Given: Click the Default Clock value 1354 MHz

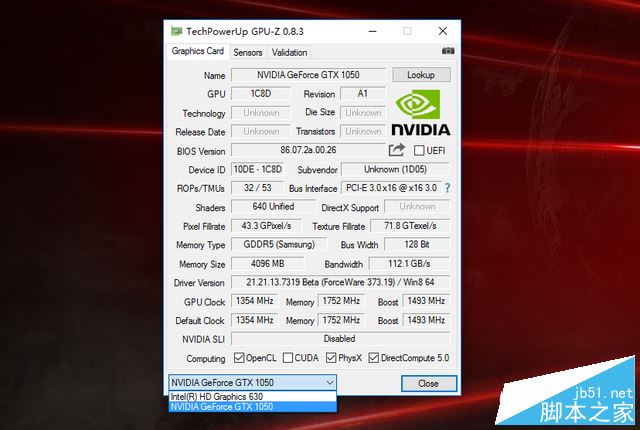Looking at the screenshot, I should (x=255, y=320).
